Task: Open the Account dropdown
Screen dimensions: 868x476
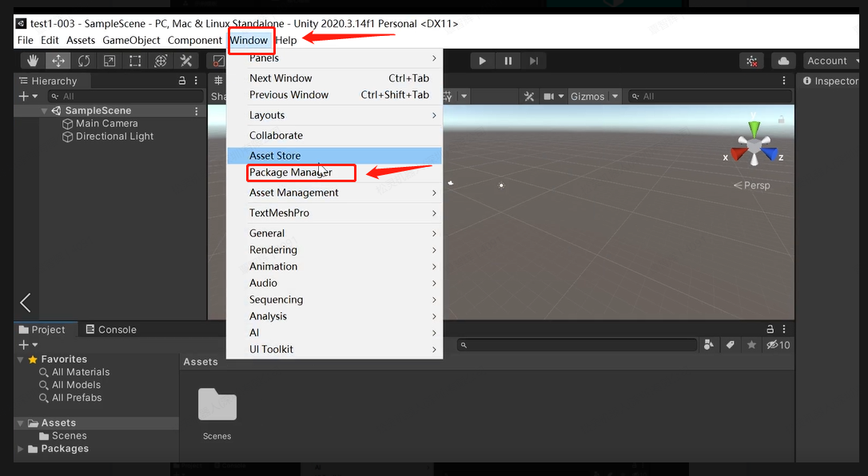Action: pos(832,61)
